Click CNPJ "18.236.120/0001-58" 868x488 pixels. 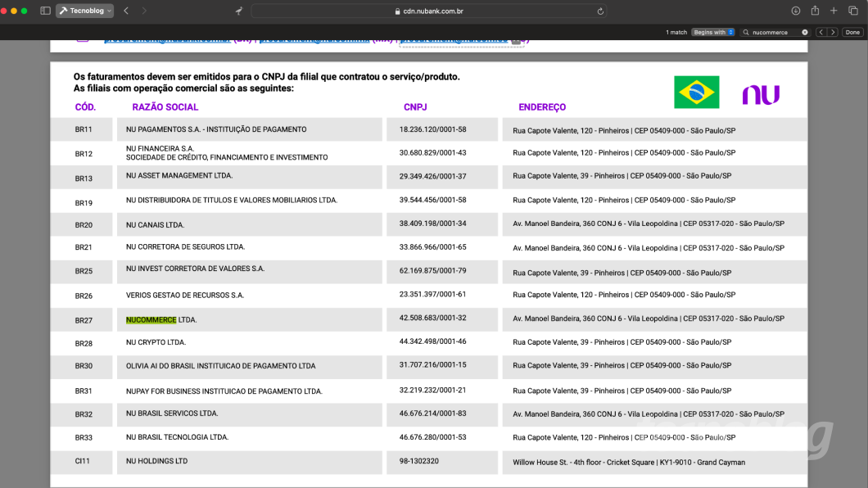[433, 129]
